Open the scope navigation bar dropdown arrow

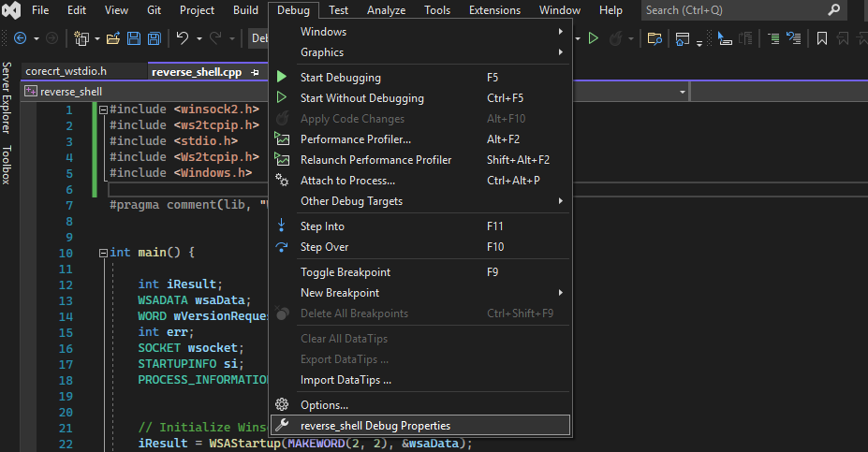point(682,92)
